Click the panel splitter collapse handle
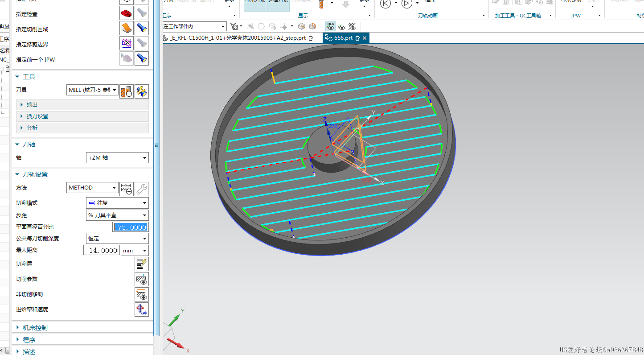This screenshot has height=355, width=644. coord(156,145)
